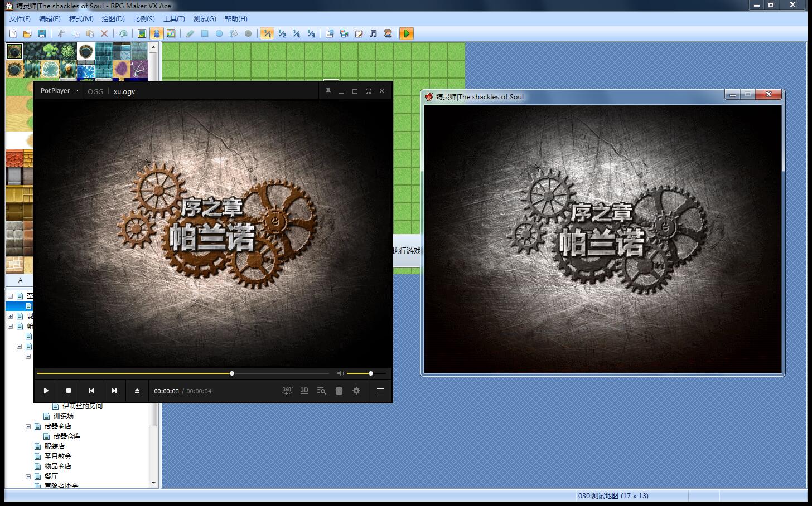Screen dimensions: 812x506
Task: Open the 模式(M) menu
Action: pyautogui.click(x=81, y=19)
